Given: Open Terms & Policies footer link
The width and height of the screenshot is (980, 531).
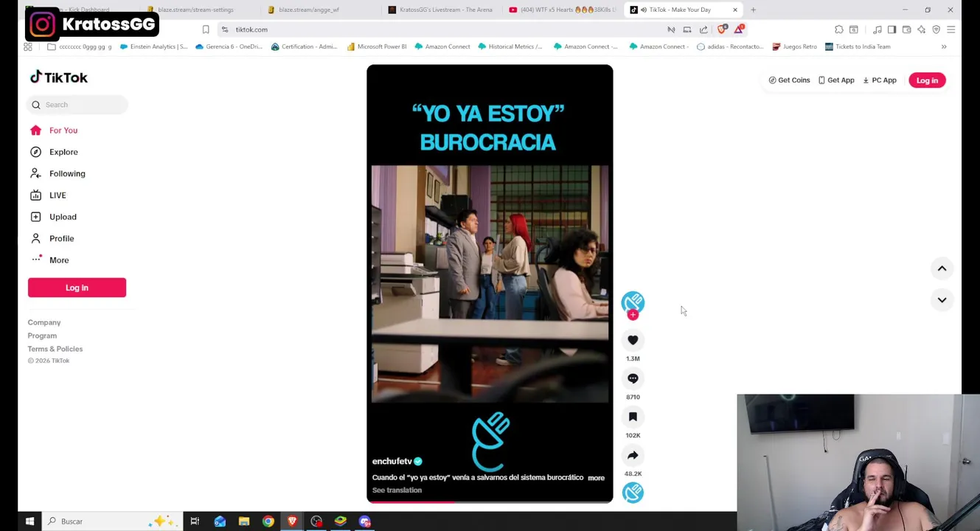Looking at the screenshot, I should (x=55, y=349).
